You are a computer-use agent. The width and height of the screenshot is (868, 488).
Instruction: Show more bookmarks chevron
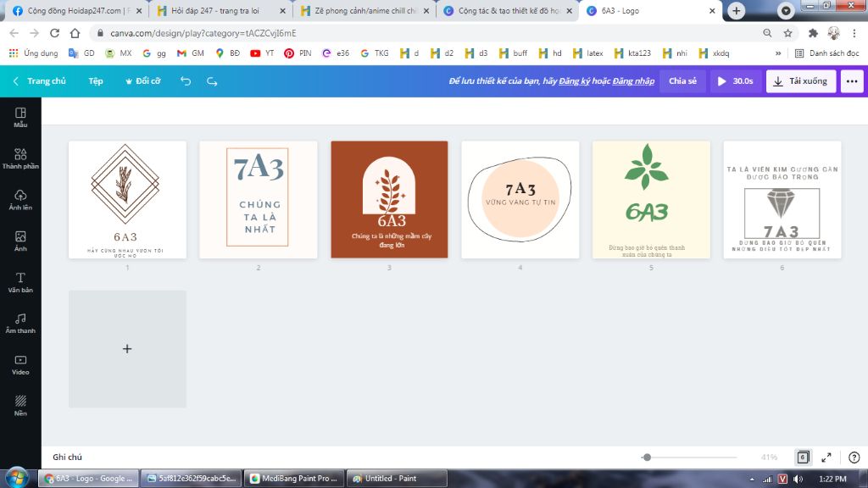point(778,53)
